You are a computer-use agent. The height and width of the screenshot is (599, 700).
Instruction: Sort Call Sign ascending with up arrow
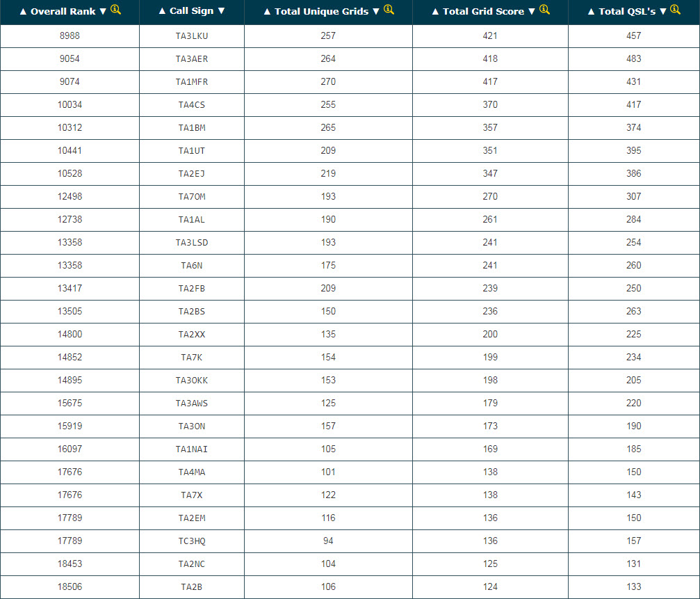coord(163,11)
